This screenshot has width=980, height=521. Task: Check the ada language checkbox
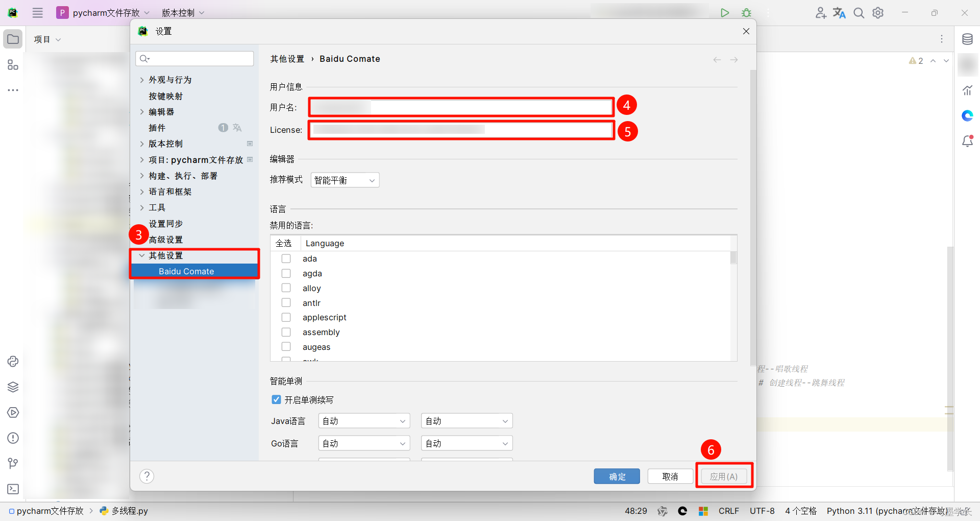point(286,258)
